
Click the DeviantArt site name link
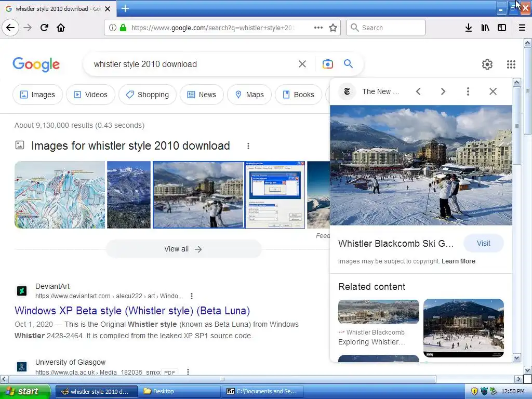[x=52, y=286]
